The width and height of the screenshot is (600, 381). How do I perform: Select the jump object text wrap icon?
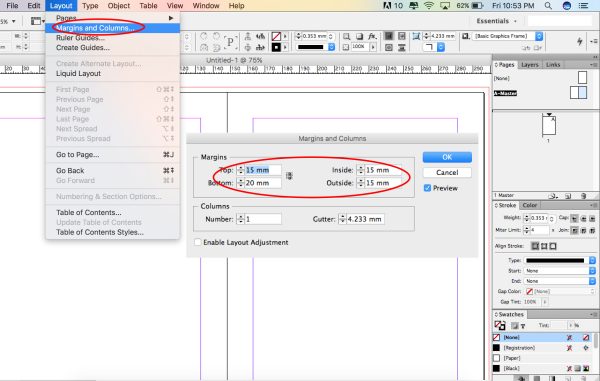point(401,47)
